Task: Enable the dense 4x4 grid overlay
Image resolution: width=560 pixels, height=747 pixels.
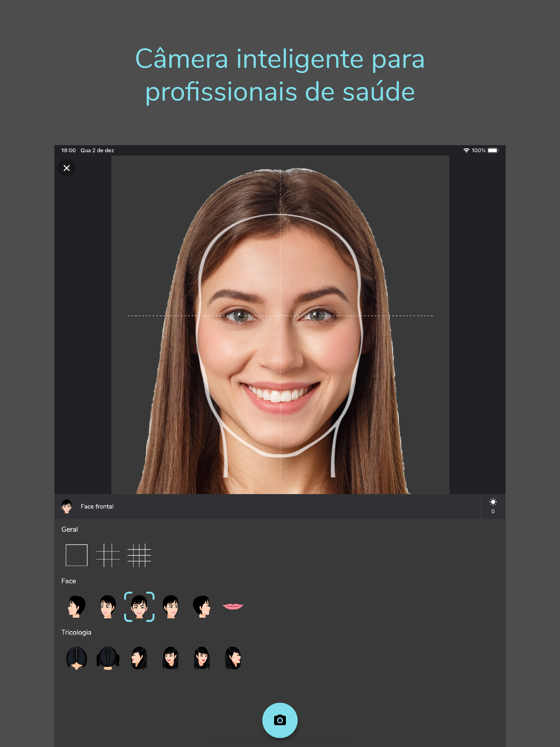Action: point(139,555)
